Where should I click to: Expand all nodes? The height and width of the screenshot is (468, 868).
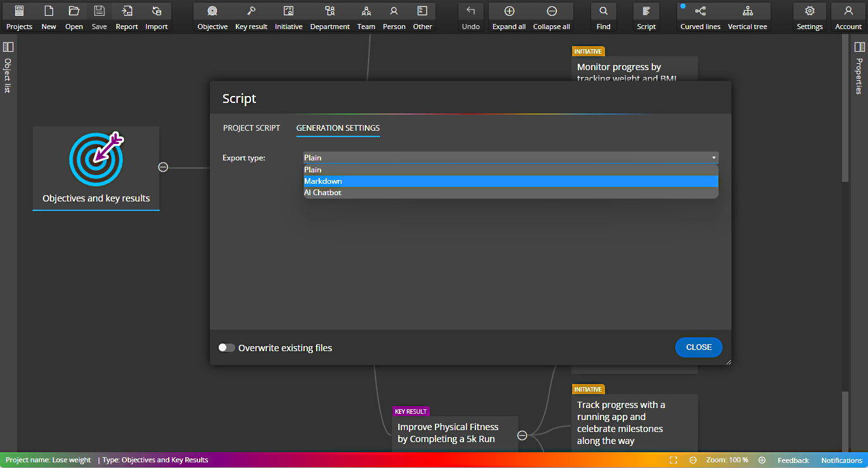tap(509, 17)
